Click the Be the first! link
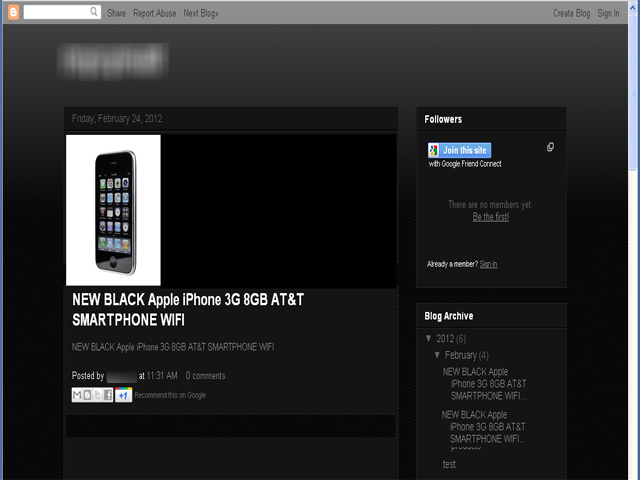640x480 pixels. click(491, 217)
